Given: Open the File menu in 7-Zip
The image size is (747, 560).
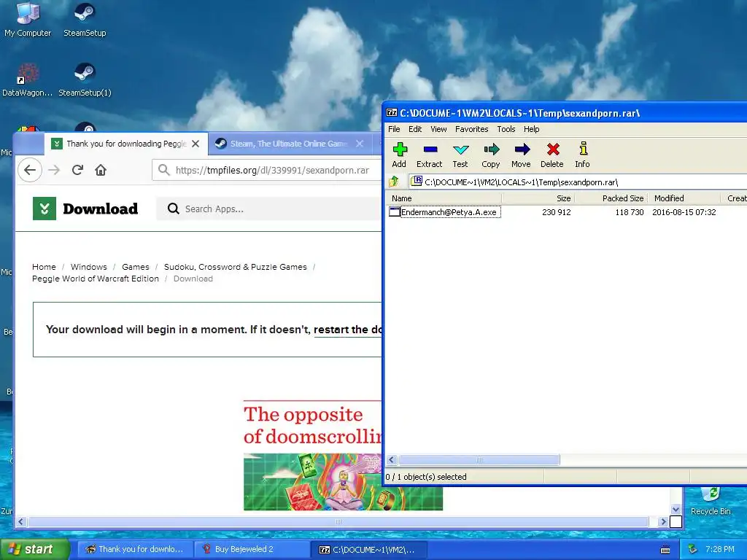Looking at the screenshot, I should [x=394, y=129].
